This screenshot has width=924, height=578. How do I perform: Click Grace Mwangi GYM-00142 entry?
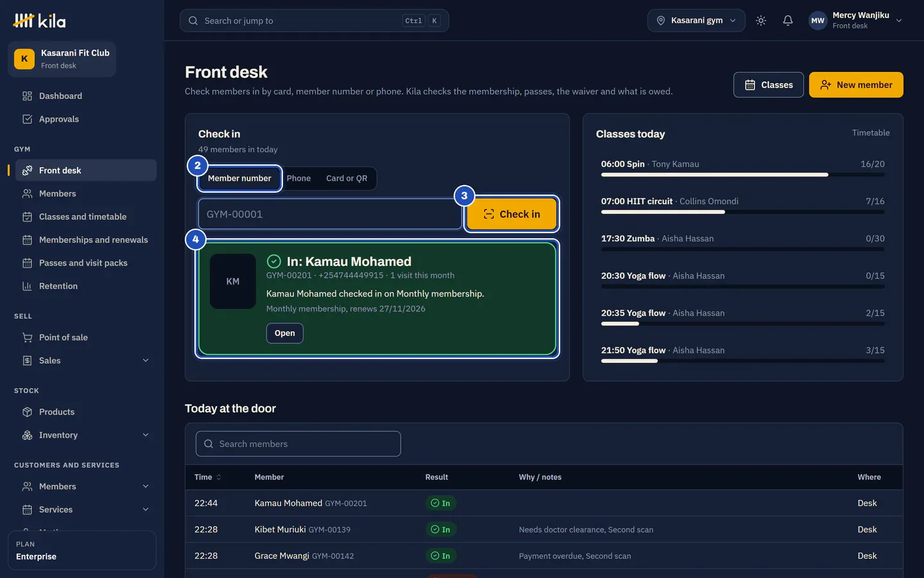click(x=304, y=556)
